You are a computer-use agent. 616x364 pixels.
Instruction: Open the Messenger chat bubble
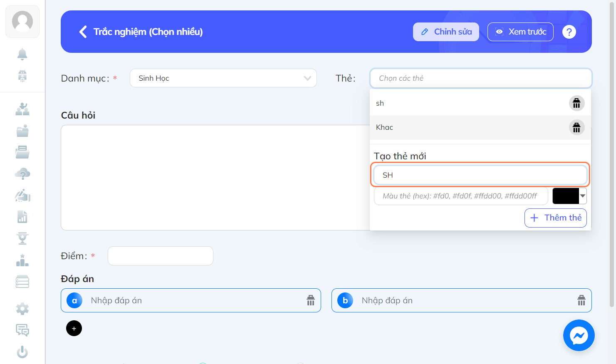[x=579, y=335]
